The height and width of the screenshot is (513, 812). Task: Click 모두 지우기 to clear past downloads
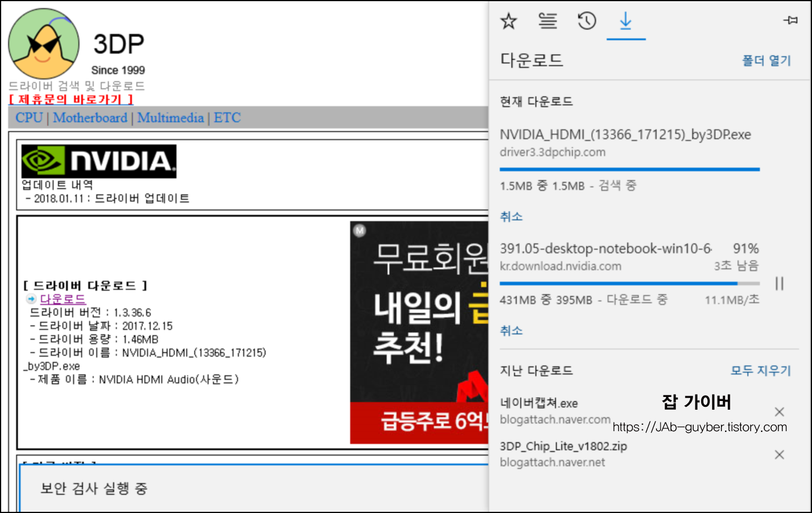(x=760, y=370)
